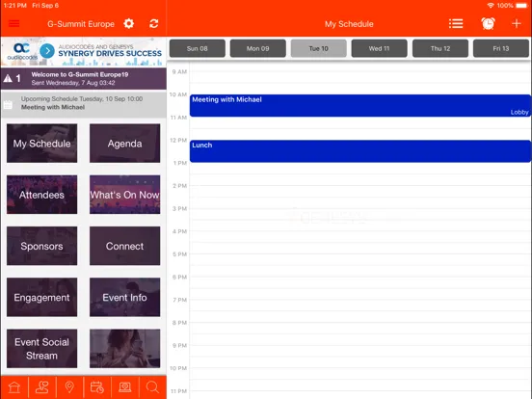
Task: Tap the Lobby location label
Action: click(519, 112)
